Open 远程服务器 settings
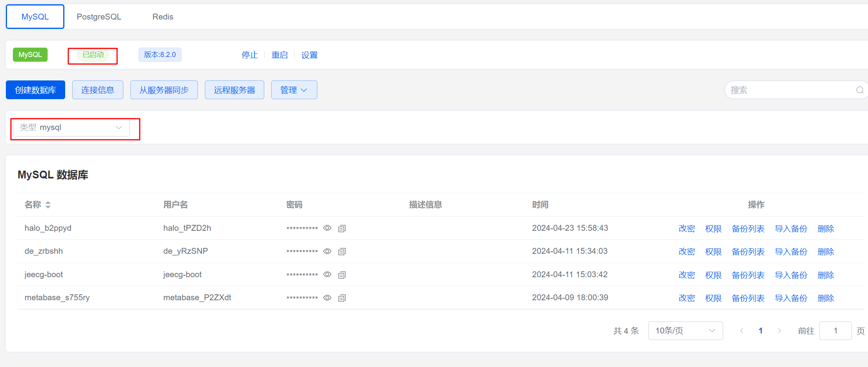The width and height of the screenshot is (868, 367). point(235,90)
